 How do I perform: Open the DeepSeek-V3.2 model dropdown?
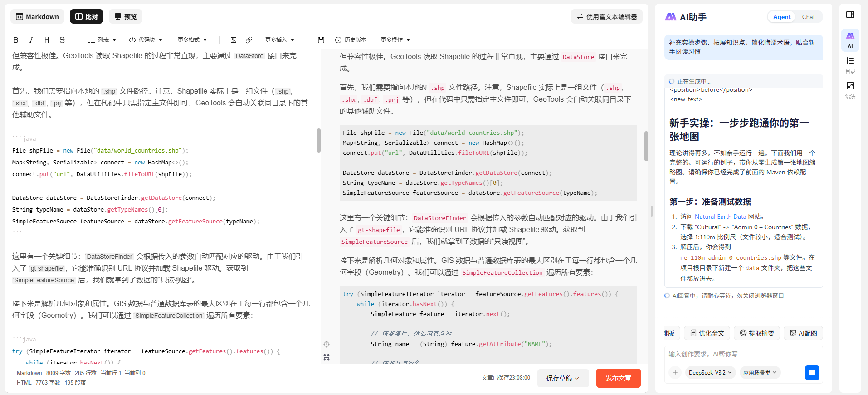click(x=710, y=373)
